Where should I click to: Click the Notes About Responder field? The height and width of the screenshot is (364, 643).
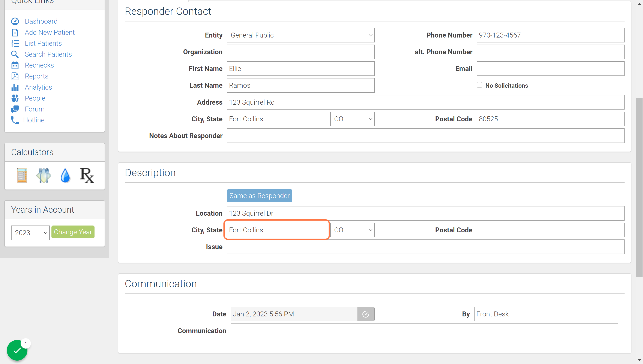pos(425,136)
